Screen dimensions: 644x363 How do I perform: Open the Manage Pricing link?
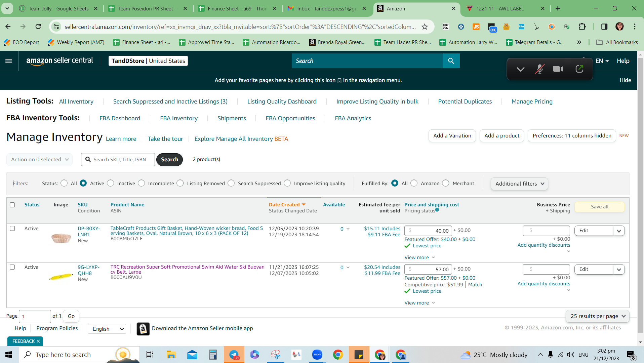click(532, 102)
